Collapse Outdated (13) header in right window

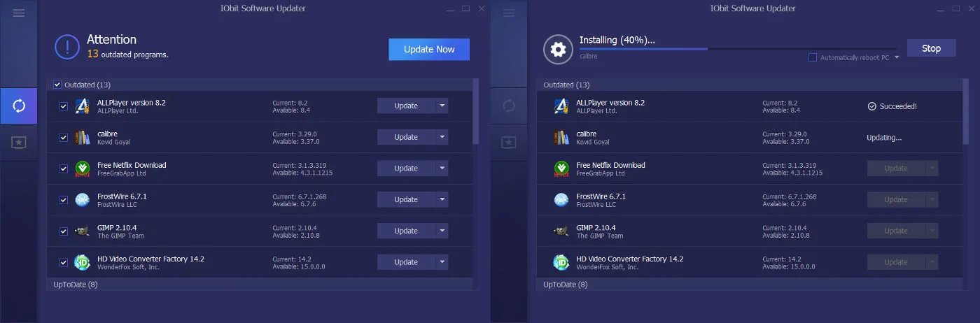click(750, 85)
